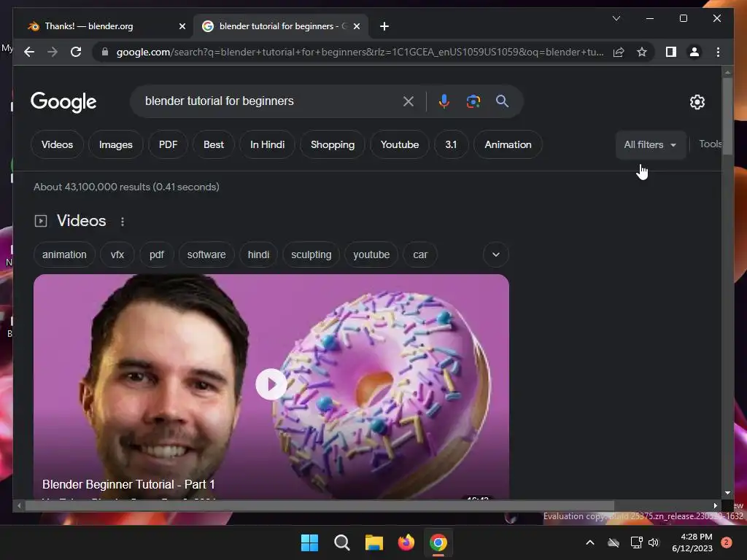Screen dimensions: 747x560
Task: Play the Blender Beginner Tutorial video
Action: point(271,384)
